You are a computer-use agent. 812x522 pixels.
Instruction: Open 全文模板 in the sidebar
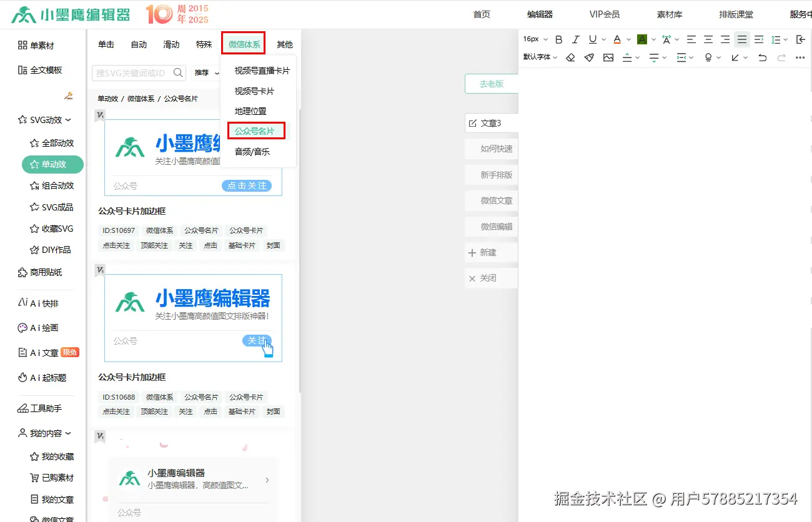[x=40, y=70]
